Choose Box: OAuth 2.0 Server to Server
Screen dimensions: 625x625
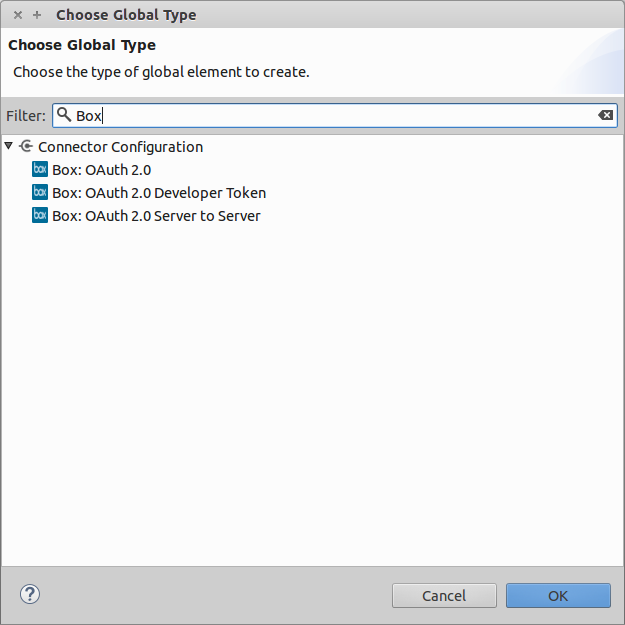click(x=156, y=216)
